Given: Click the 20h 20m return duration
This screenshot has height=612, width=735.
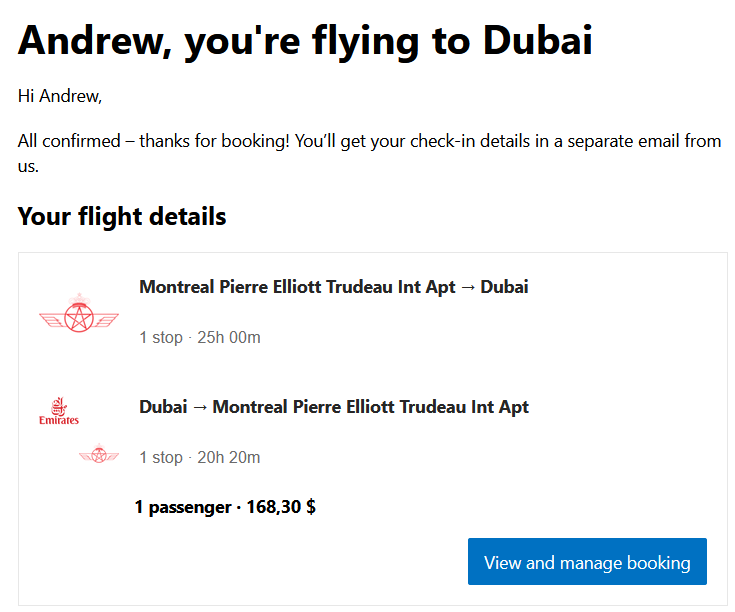Looking at the screenshot, I should 229,457.
